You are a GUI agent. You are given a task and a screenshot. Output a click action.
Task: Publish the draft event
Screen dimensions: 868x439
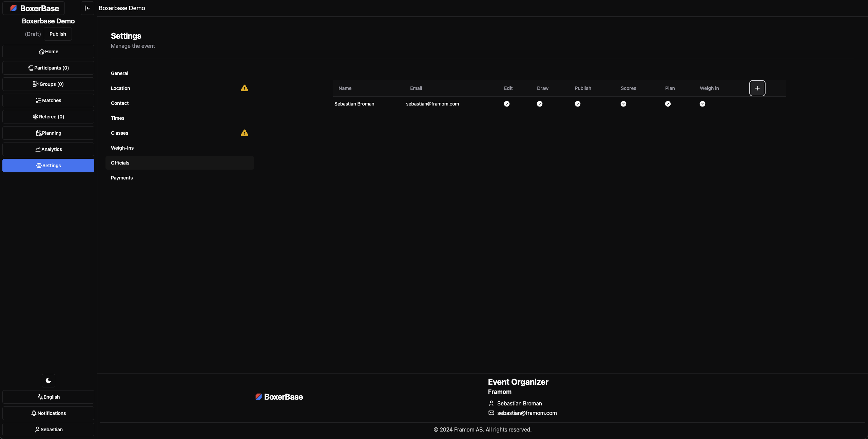pos(58,34)
